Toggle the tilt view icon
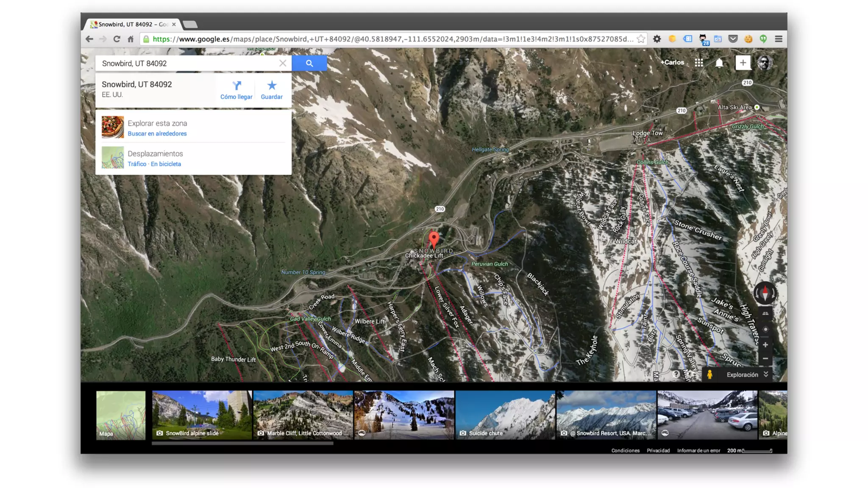Screen dimensions: 868x488 click(765, 313)
